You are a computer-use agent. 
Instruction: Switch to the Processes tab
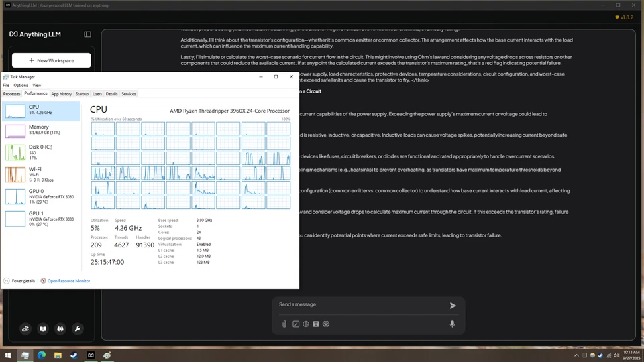pos(11,94)
